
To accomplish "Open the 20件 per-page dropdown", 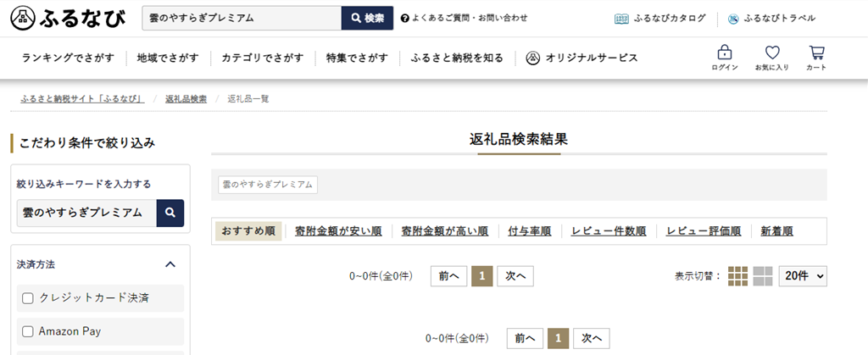I will pyautogui.click(x=803, y=276).
